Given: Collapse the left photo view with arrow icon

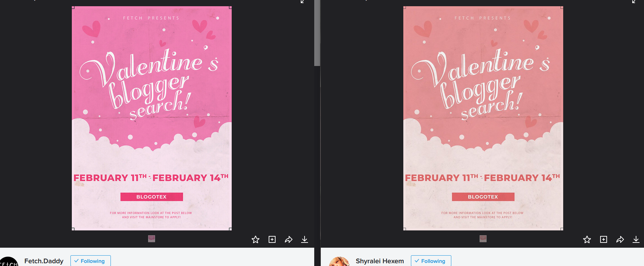Looking at the screenshot, I should [302, 2].
